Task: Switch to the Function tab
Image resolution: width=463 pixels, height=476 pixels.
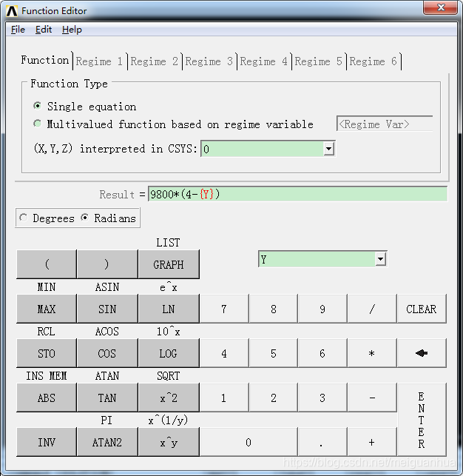Action: 45,60
